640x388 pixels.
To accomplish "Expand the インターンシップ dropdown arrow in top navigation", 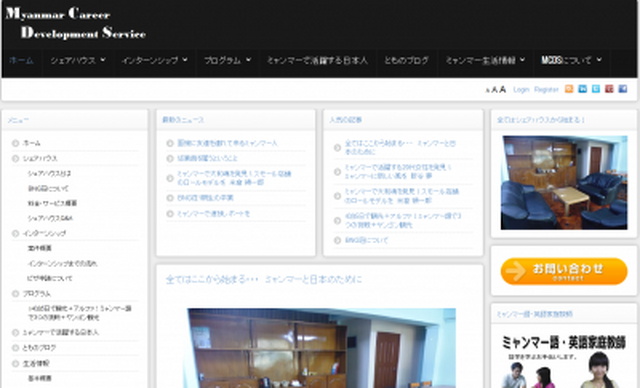I will coord(185,60).
